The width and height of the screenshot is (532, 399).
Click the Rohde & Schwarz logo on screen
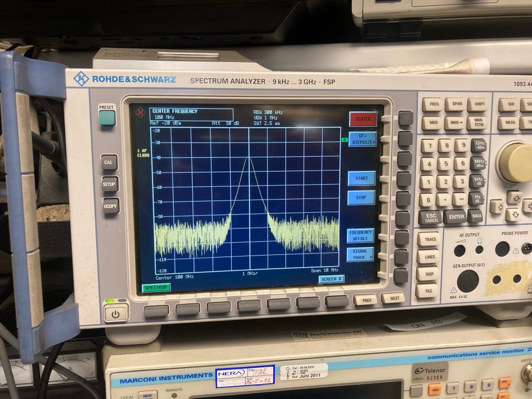(140, 112)
